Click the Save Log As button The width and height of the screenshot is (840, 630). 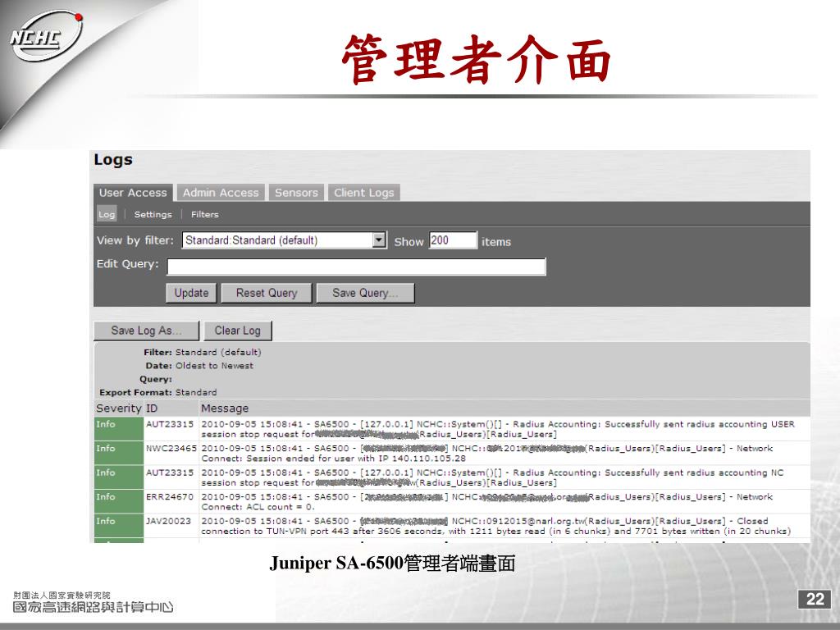click(x=146, y=331)
